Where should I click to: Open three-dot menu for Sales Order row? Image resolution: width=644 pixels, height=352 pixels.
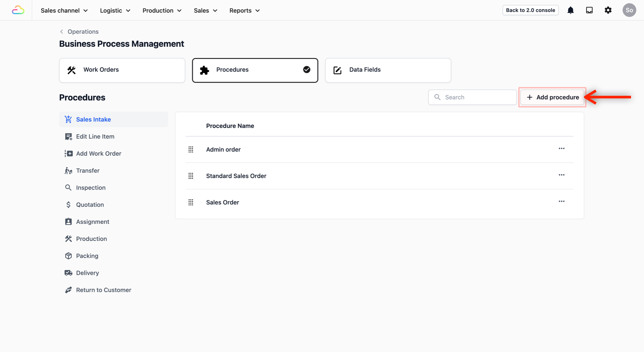[x=561, y=202]
